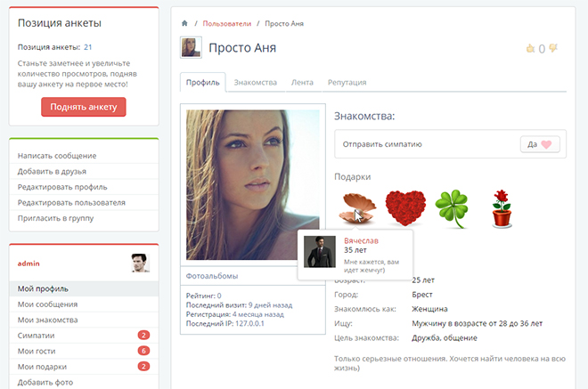The image size is (588, 389).
Task: Switch to the Профиль tab
Action: [x=203, y=83]
